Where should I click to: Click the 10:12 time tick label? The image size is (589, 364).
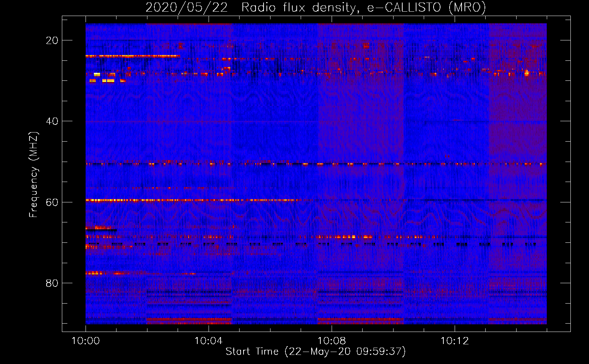[x=455, y=341]
